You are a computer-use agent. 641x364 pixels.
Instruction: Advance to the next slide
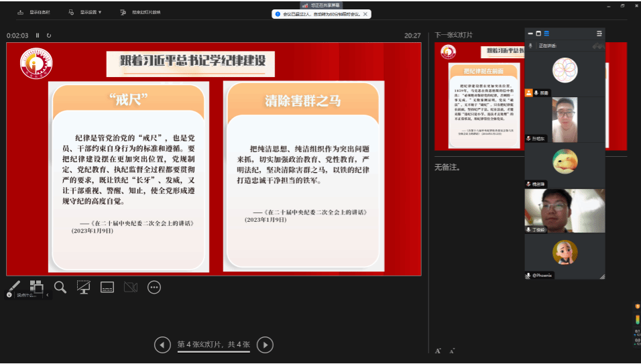coord(266,345)
